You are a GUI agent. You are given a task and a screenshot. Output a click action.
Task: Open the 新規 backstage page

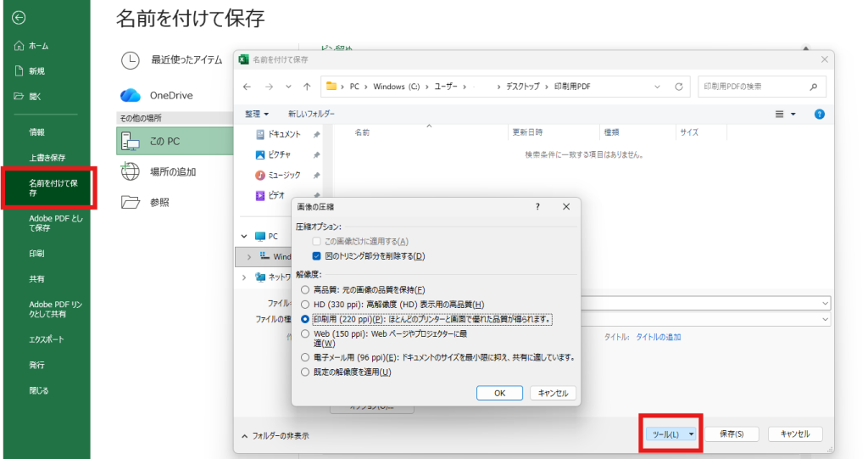tap(30, 71)
